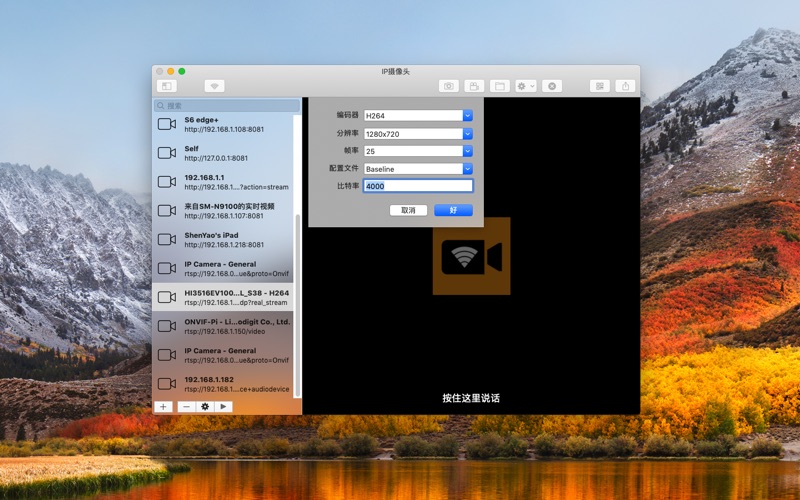The image size is (800, 500).
Task: Open the gear settings dropdown in toolbar
Action: click(525, 86)
